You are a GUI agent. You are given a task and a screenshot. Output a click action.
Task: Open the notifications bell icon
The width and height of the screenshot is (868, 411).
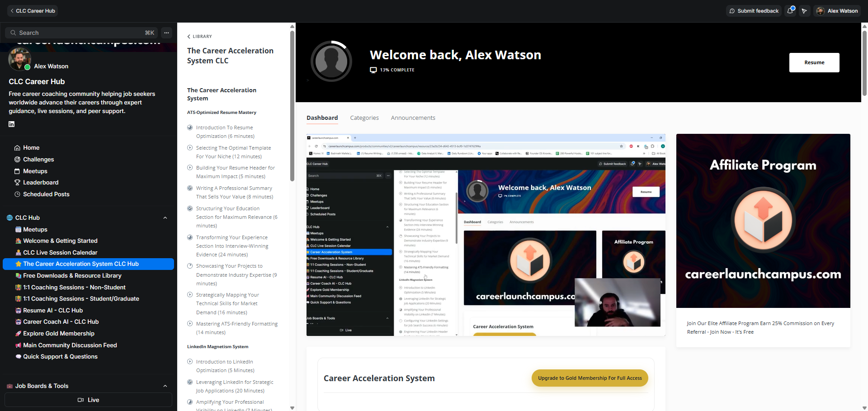coord(790,11)
